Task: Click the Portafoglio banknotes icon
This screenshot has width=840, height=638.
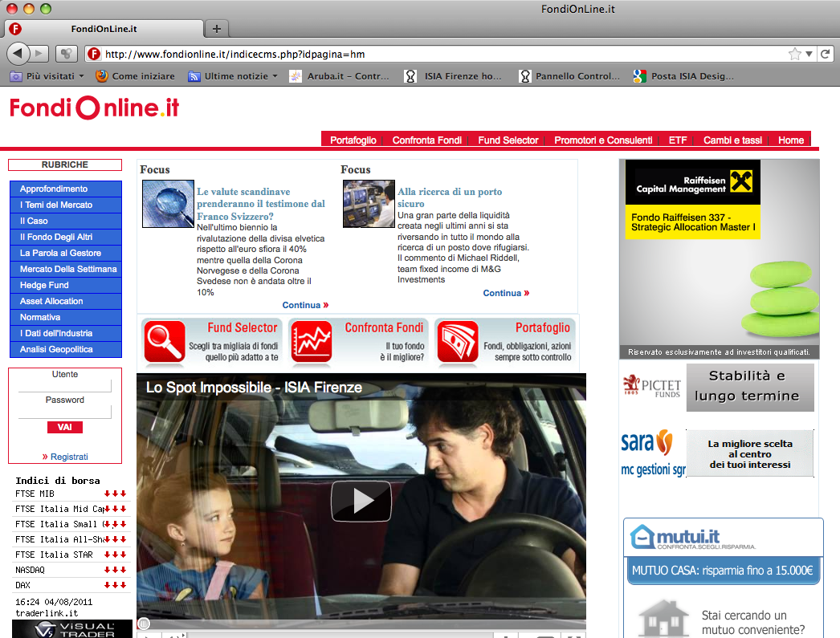Action: (458, 342)
